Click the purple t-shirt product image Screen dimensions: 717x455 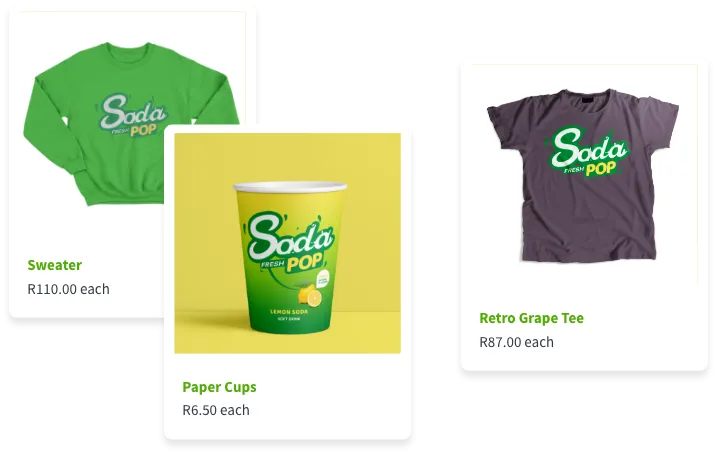(583, 176)
